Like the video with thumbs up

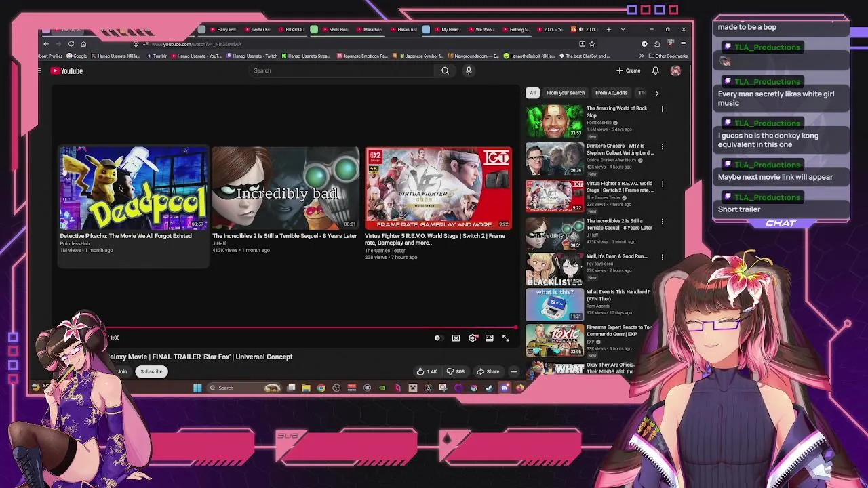pos(427,371)
